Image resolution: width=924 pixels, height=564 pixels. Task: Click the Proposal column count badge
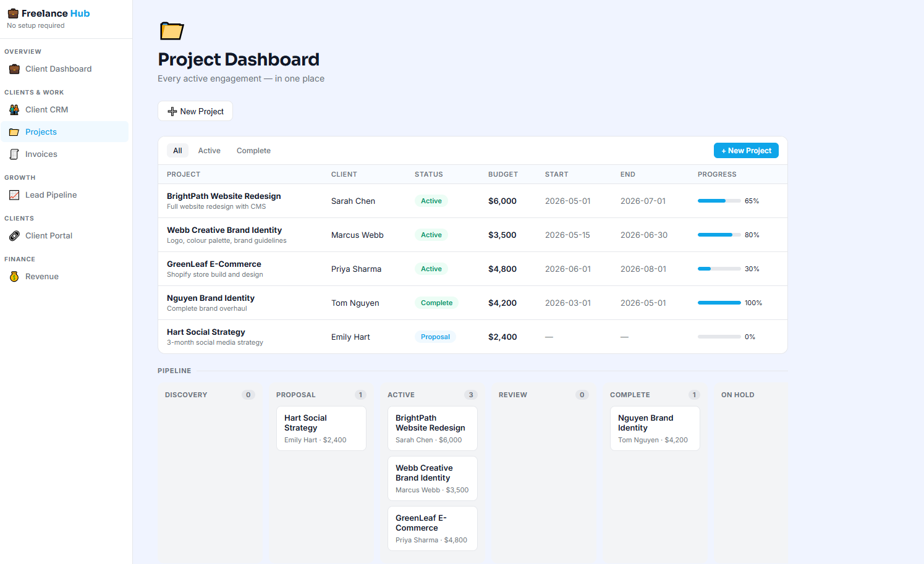coord(361,395)
